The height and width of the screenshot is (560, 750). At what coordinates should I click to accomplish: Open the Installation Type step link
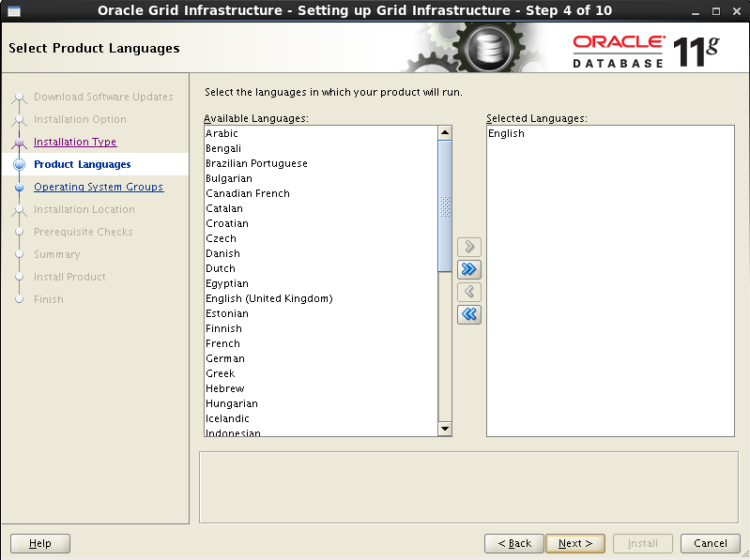coord(75,142)
